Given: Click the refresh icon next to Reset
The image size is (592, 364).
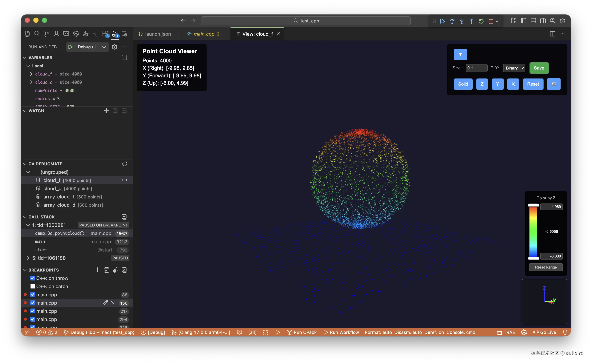Looking at the screenshot, I should point(553,84).
